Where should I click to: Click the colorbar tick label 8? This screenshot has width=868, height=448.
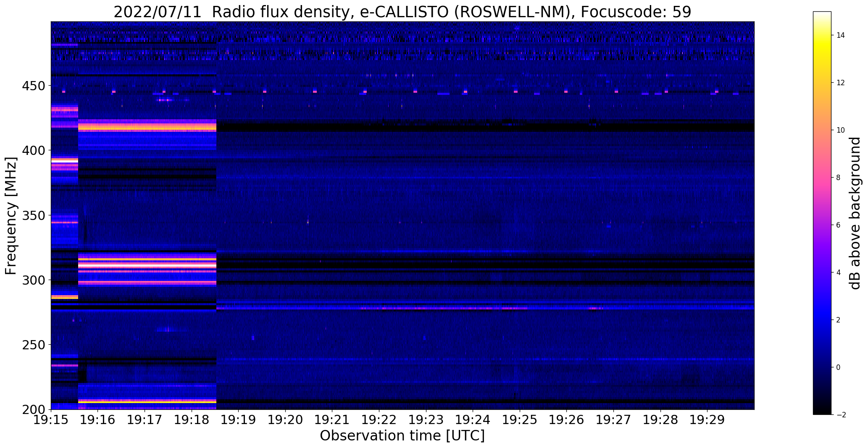click(x=839, y=178)
